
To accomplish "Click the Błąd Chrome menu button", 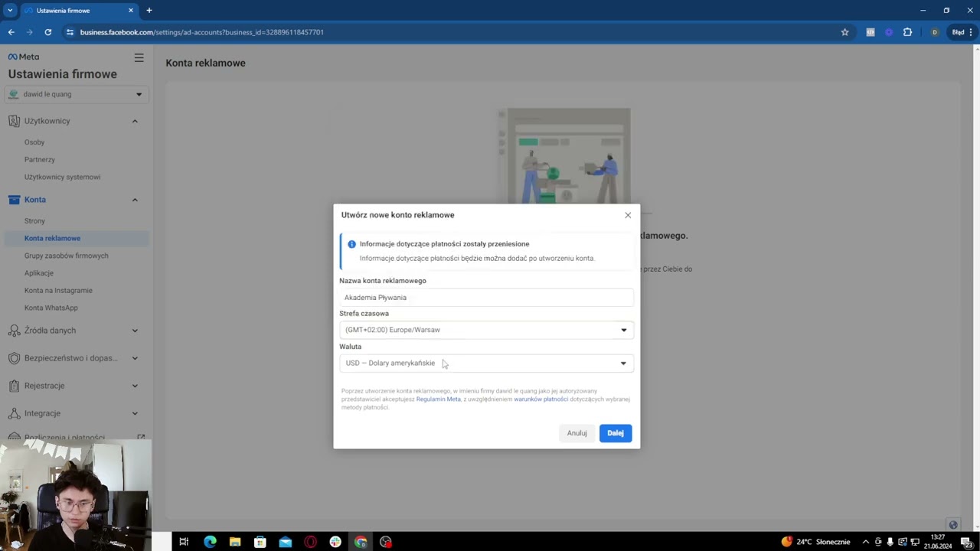I will point(962,32).
